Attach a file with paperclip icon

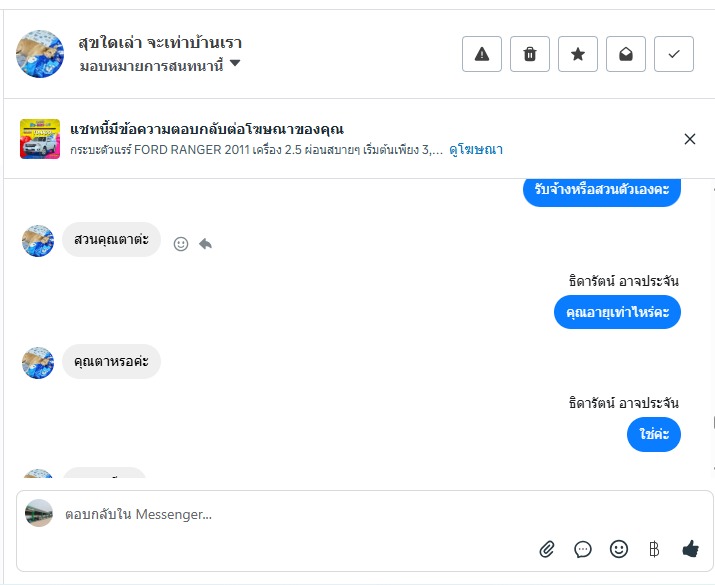547,549
